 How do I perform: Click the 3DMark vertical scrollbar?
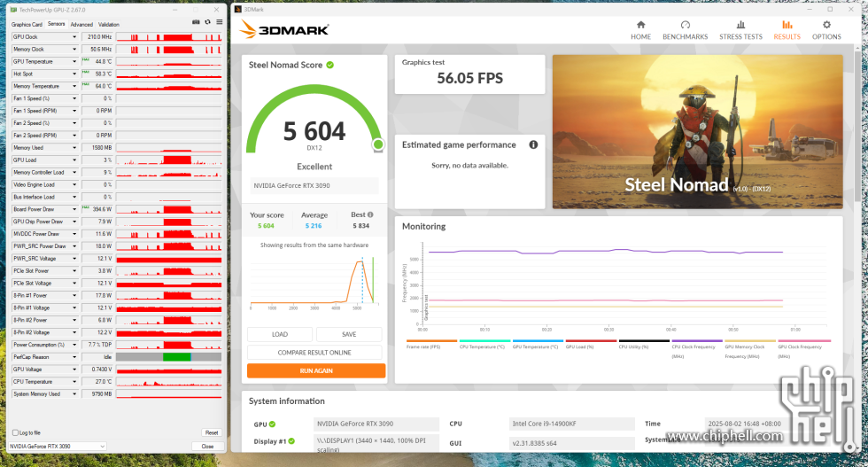tap(858, 125)
